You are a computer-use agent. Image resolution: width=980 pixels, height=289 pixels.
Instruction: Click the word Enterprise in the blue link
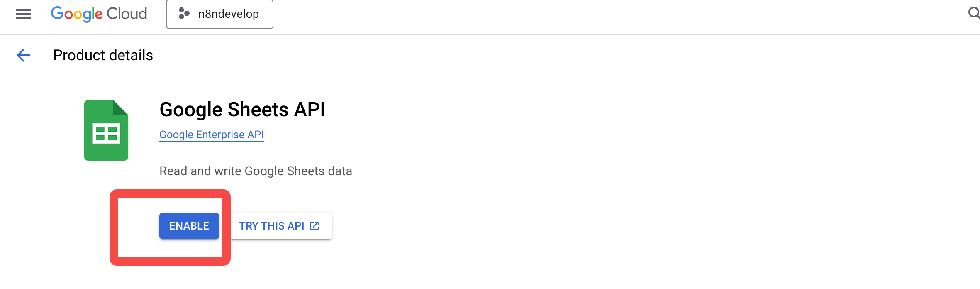(220, 135)
